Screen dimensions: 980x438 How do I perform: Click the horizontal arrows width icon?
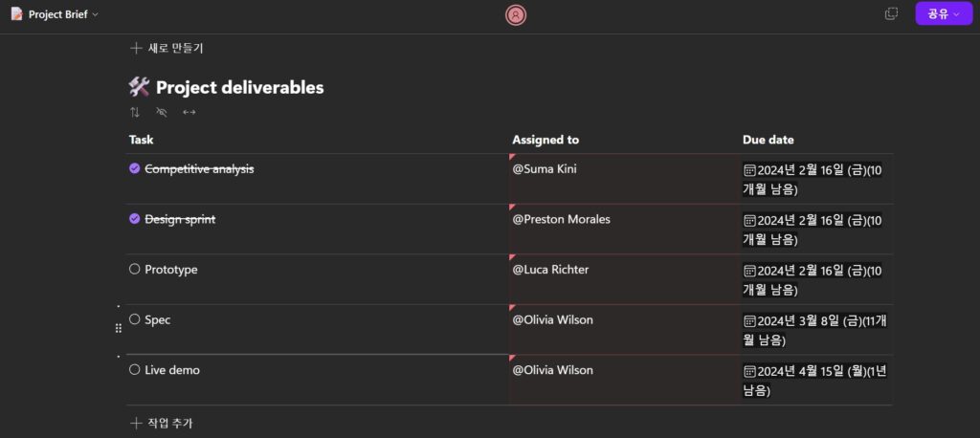pos(189,112)
